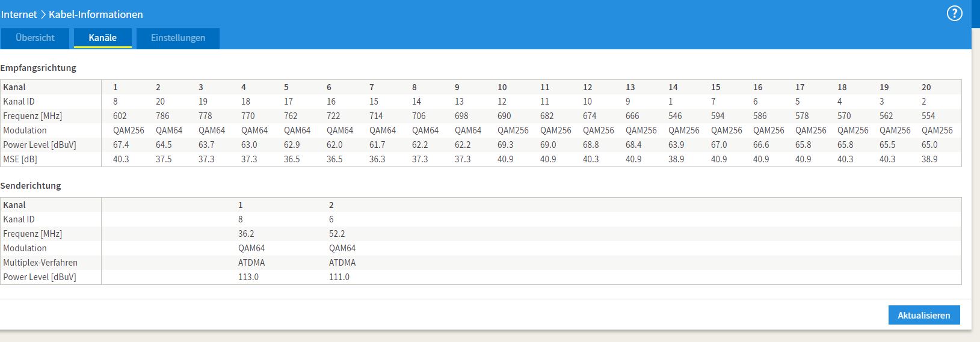This screenshot has height=342, width=980.
Task: Click the Internet breadcrumb link
Action: click(19, 14)
